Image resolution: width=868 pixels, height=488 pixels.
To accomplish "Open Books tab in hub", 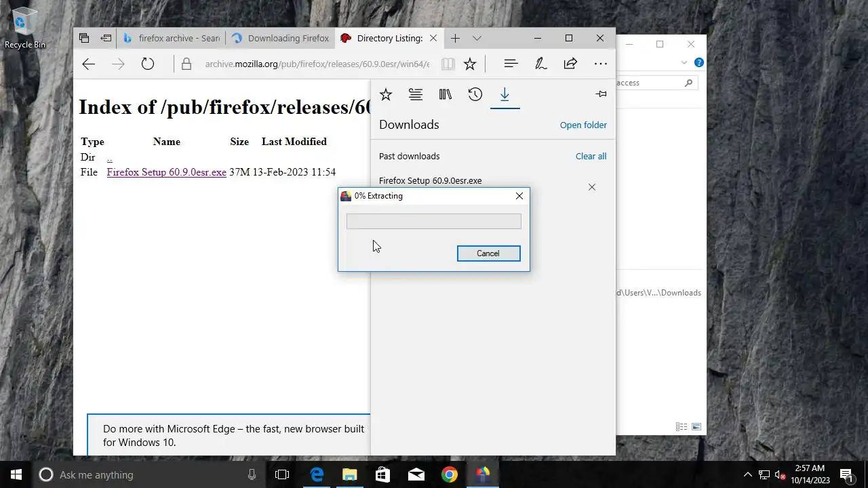I will pos(446,94).
